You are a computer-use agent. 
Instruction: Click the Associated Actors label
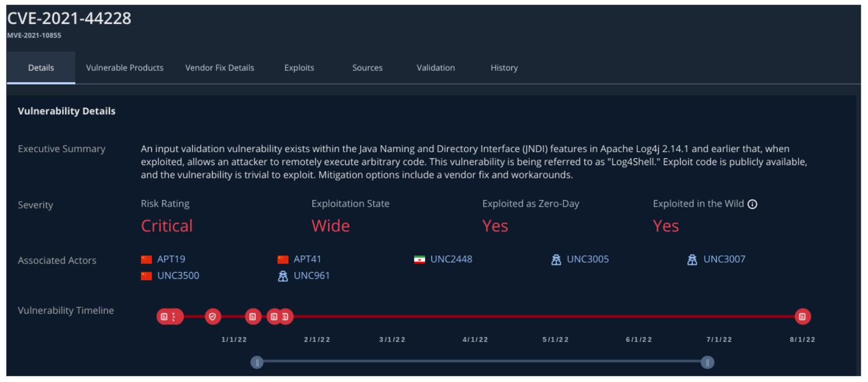[57, 260]
